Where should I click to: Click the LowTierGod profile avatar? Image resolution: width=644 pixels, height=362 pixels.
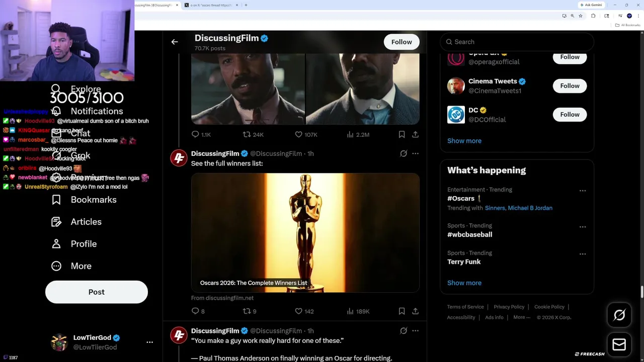coord(59,342)
